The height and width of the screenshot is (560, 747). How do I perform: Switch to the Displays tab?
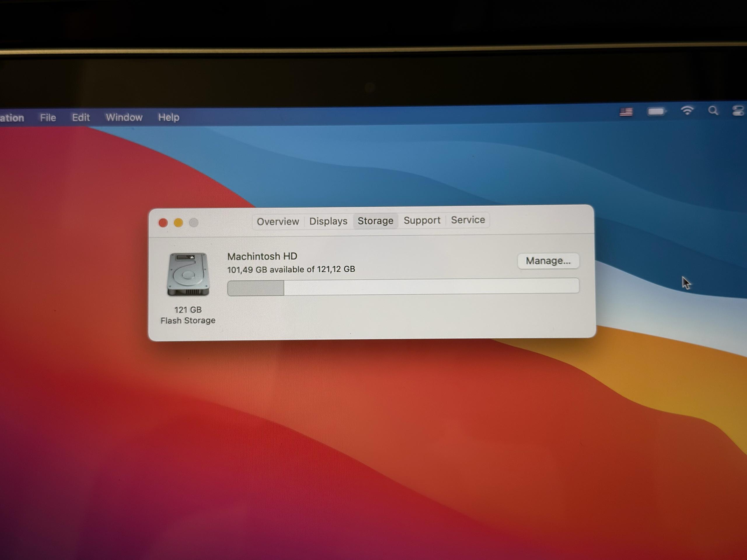[x=328, y=221]
